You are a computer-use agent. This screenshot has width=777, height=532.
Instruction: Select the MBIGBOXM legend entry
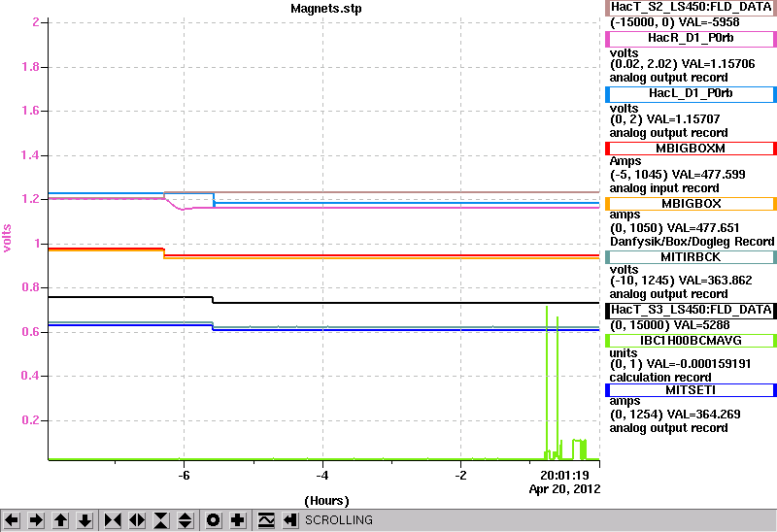point(691,149)
